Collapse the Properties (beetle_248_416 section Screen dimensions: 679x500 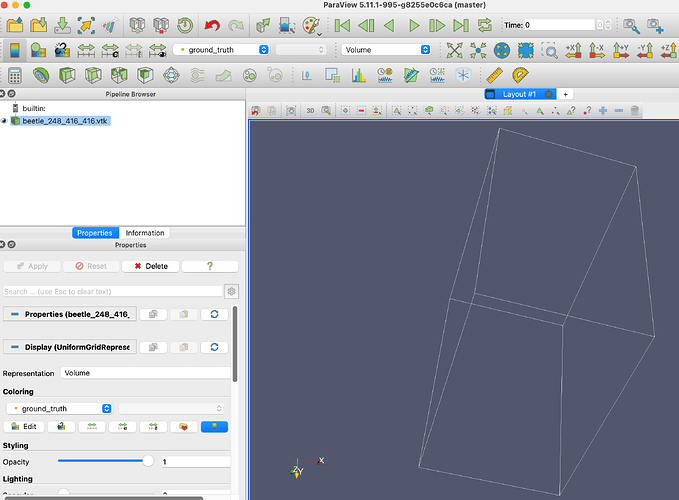coord(70,314)
